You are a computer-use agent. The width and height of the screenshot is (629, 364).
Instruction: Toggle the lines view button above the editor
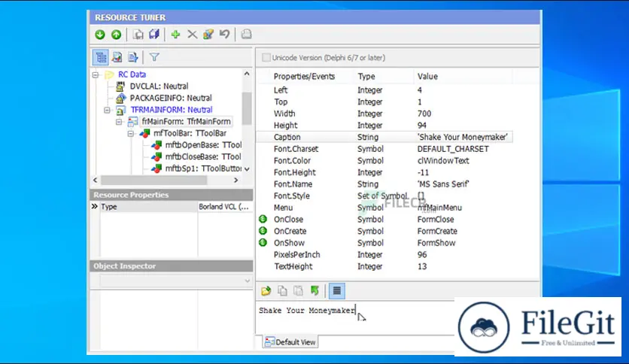click(337, 291)
